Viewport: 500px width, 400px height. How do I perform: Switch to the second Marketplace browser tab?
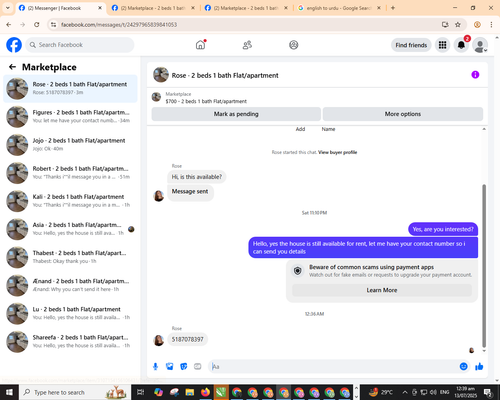click(154, 8)
